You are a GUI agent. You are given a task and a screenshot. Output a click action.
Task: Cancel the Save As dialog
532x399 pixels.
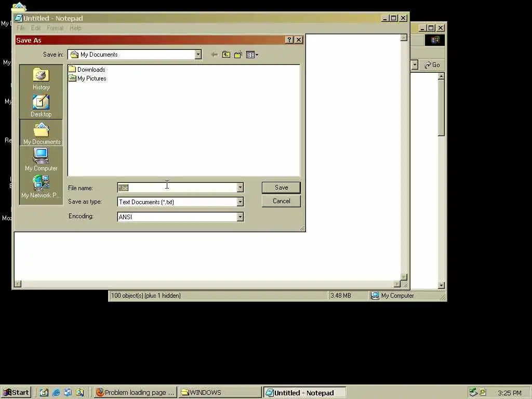(x=281, y=201)
